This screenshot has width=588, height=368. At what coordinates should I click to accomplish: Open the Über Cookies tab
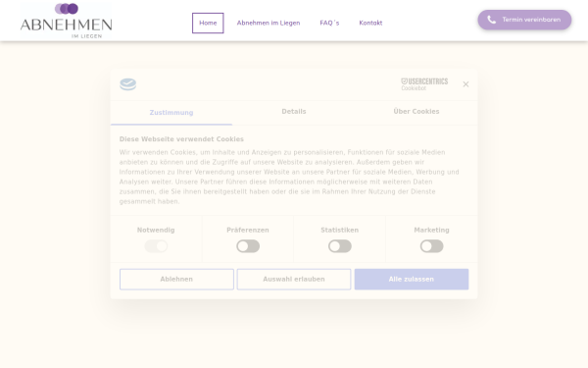[x=416, y=112]
